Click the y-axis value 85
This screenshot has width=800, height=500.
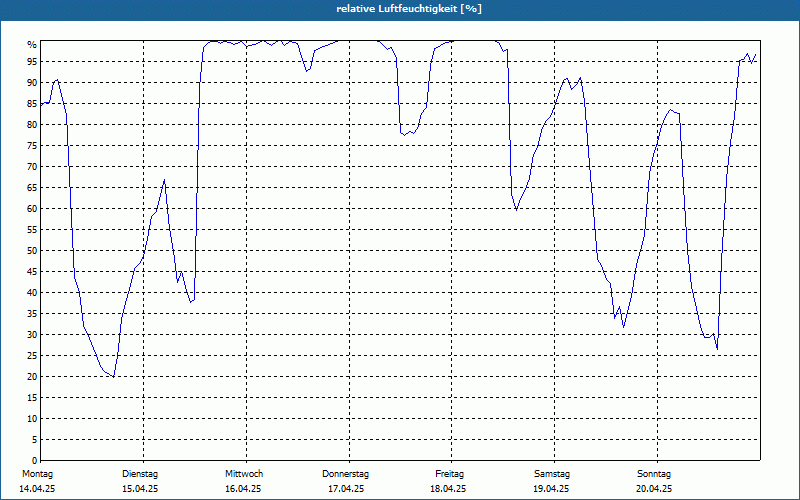[x=32, y=104]
